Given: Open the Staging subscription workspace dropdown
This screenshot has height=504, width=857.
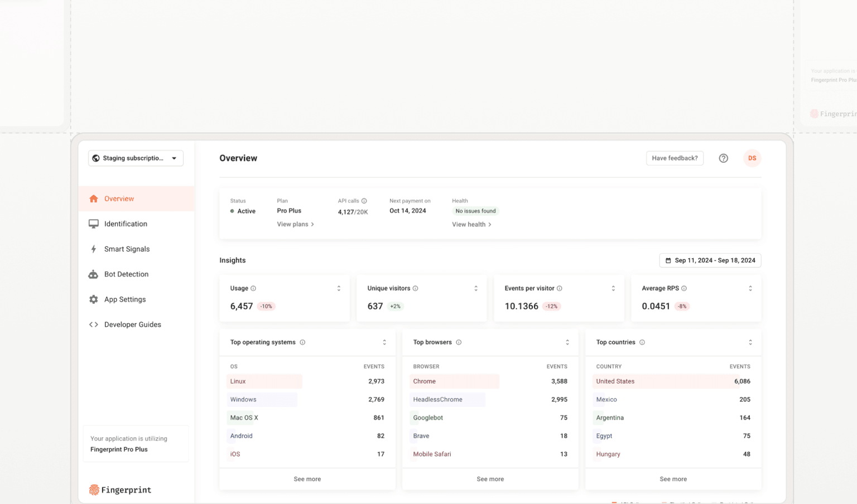Looking at the screenshot, I should point(136,158).
